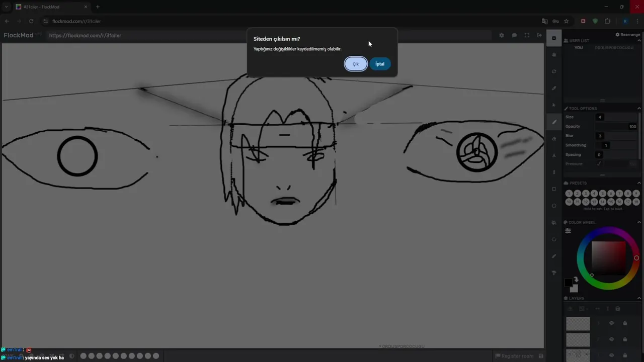
Task: Pick a shade in the color square
Action: point(608,258)
